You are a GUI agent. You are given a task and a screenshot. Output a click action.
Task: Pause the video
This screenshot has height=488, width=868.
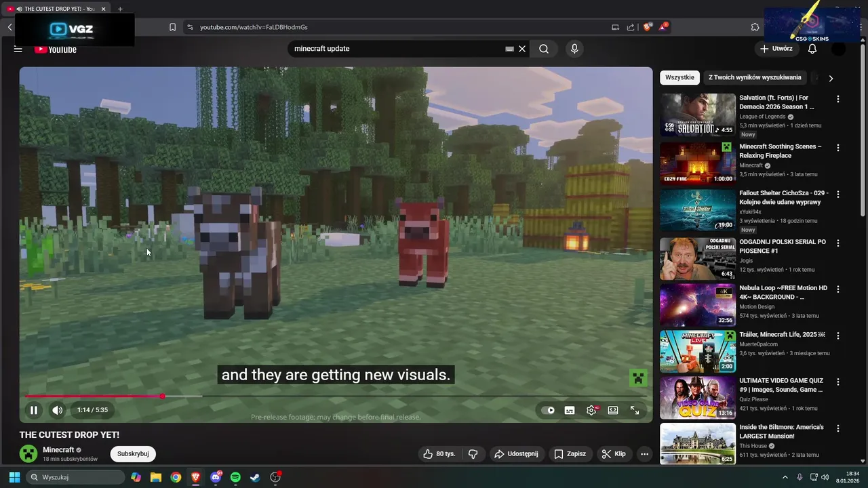(34, 410)
